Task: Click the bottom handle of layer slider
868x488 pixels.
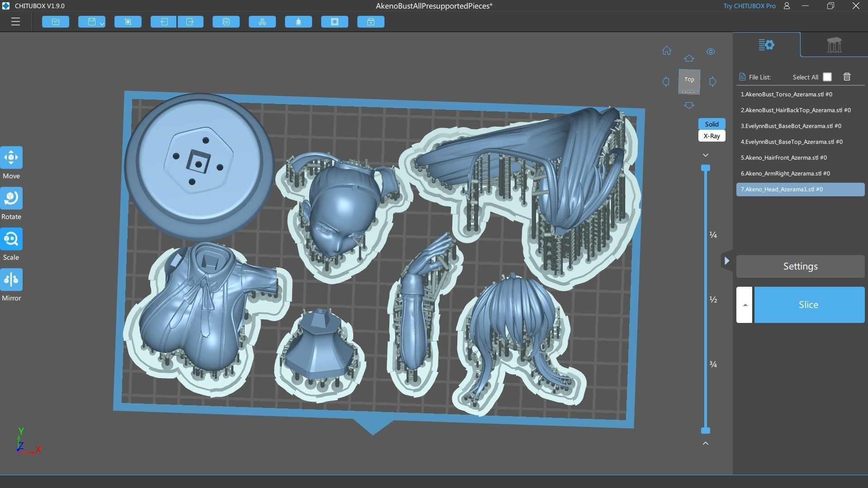Action: pyautogui.click(x=706, y=431)
